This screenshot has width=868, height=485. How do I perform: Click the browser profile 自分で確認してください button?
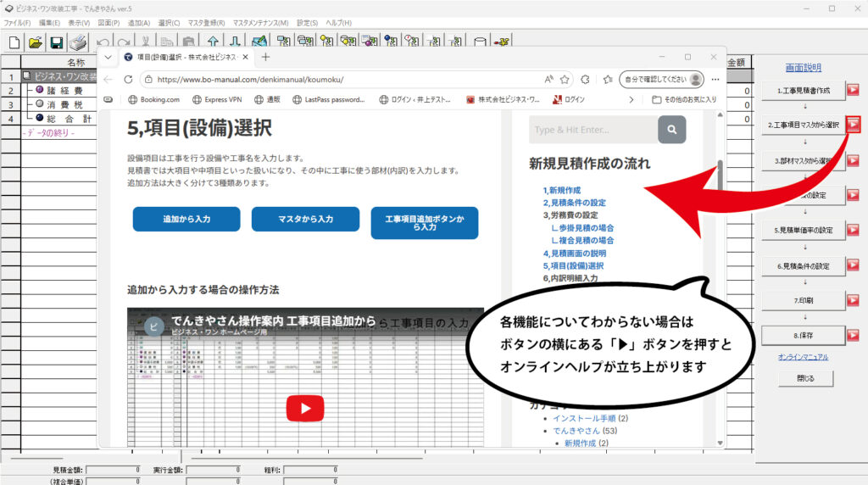(x=661, y=79)
